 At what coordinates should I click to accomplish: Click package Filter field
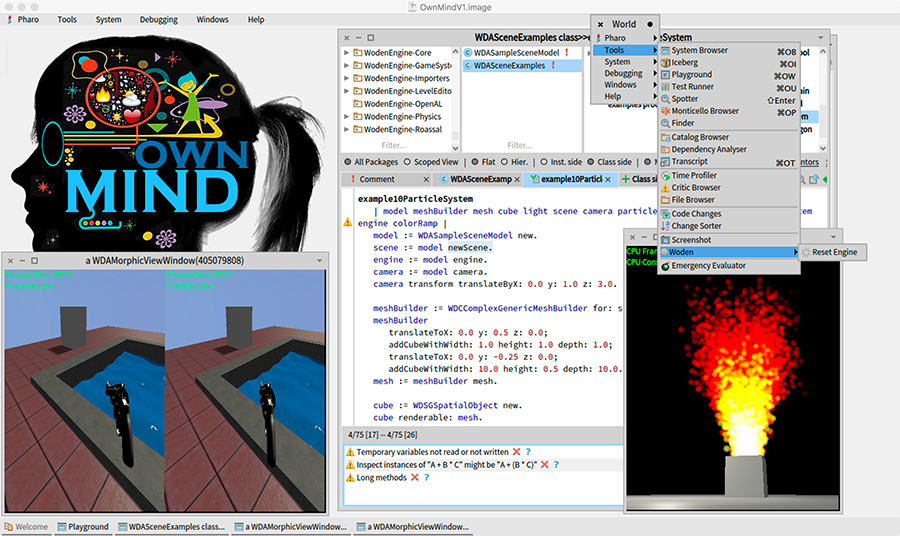point(394,146)
